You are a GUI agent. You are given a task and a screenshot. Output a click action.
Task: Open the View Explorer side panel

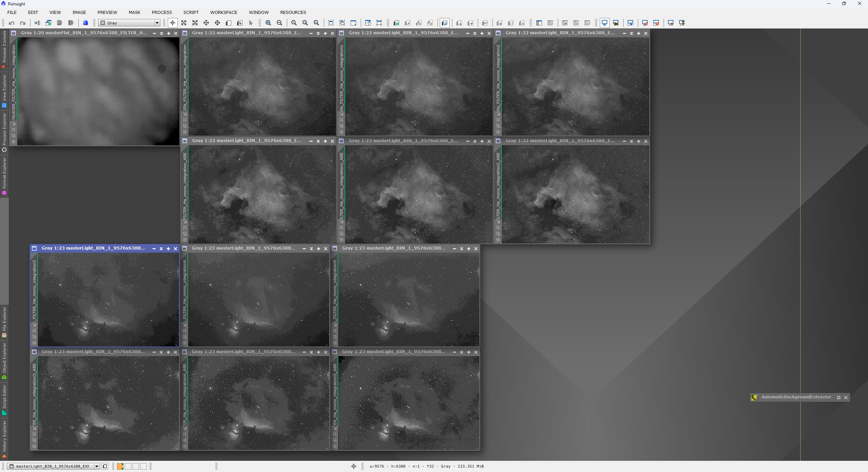click(x=4, y=91)
